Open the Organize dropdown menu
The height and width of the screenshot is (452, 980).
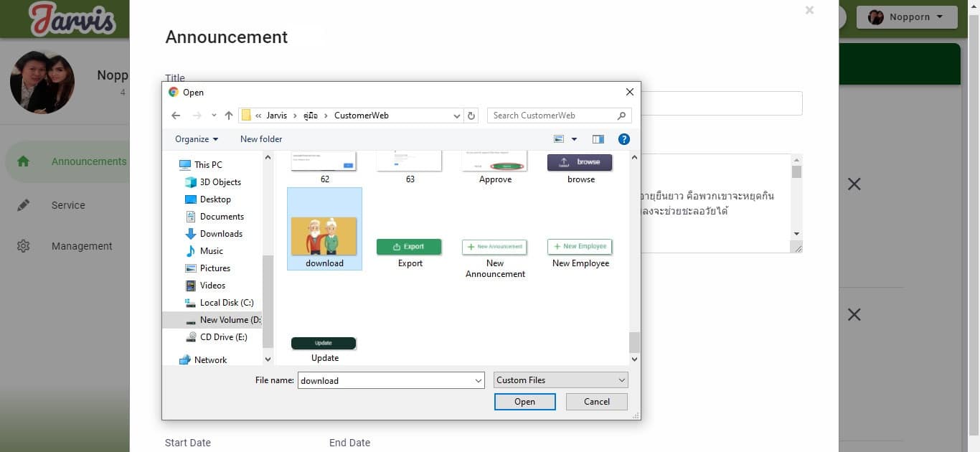point(197,139)
